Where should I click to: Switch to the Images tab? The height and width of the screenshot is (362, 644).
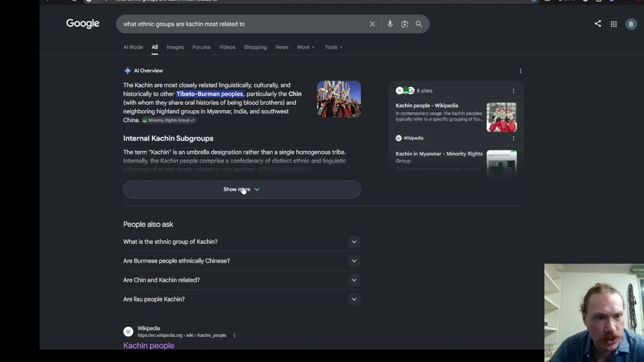click(x=175, y=47)
